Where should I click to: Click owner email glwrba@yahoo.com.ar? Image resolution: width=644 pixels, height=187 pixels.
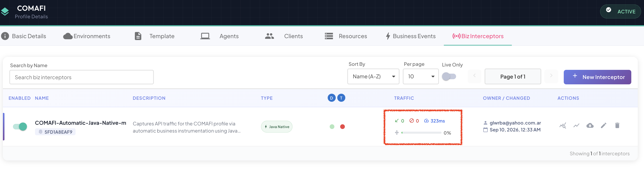click(x=515, y=123)
